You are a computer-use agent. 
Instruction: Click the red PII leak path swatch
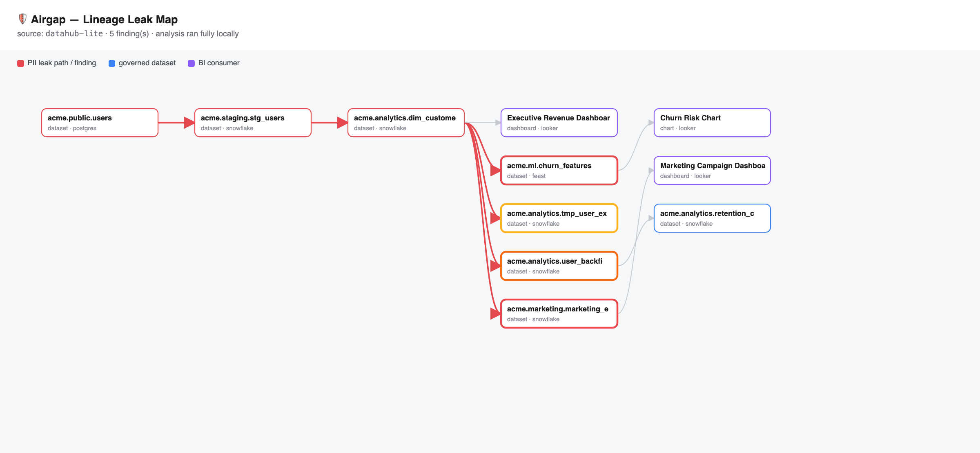pos(20,63)
